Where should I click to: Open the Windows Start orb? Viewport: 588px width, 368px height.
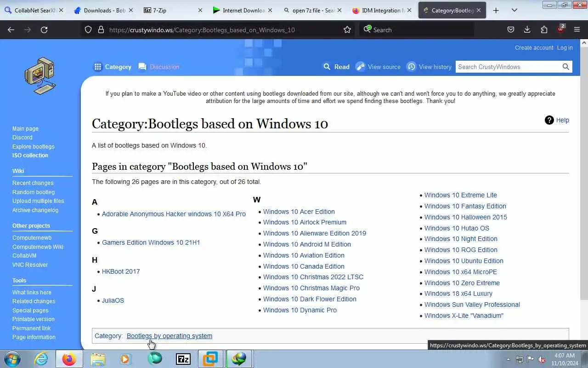tap(12, 358)
